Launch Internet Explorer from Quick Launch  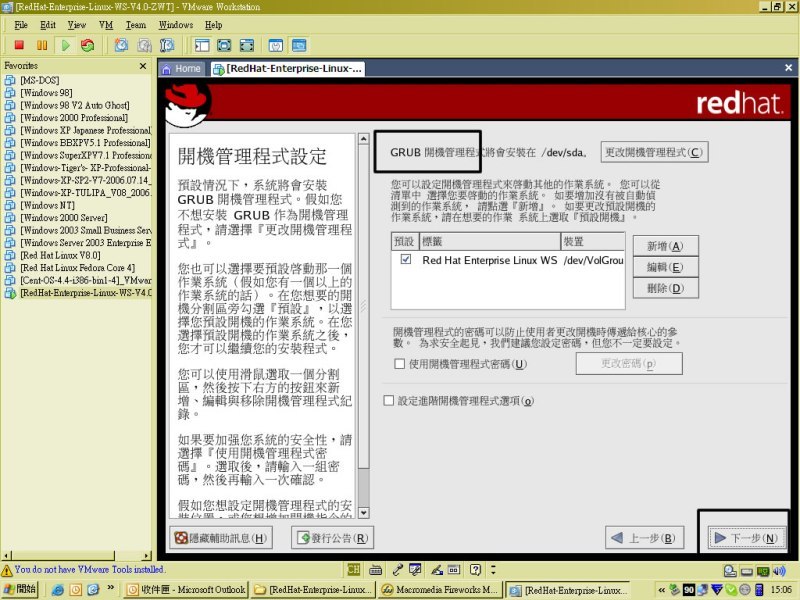tap(58, 590)
